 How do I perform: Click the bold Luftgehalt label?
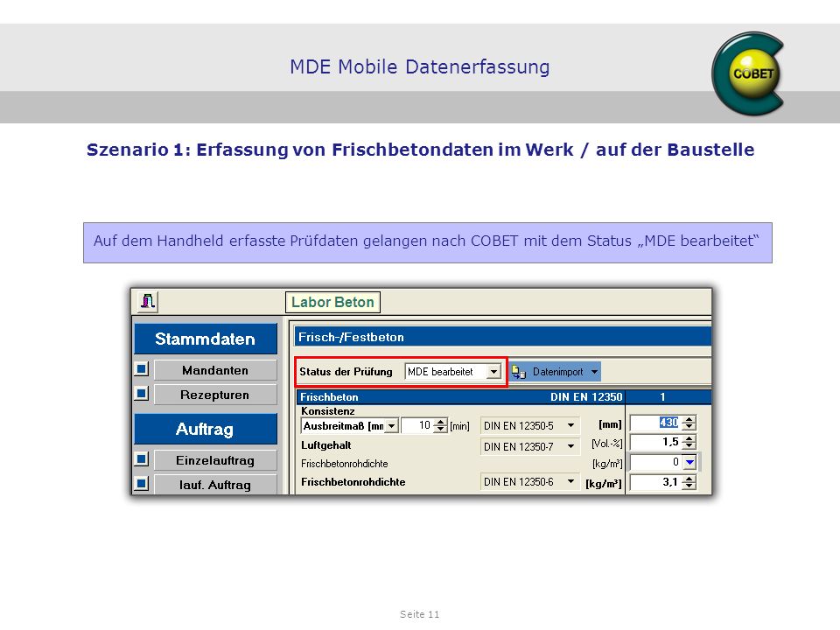coord(326,445)
